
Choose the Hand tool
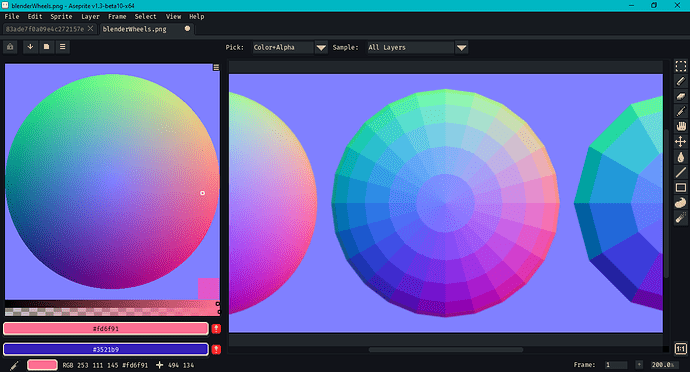[680, 126]
